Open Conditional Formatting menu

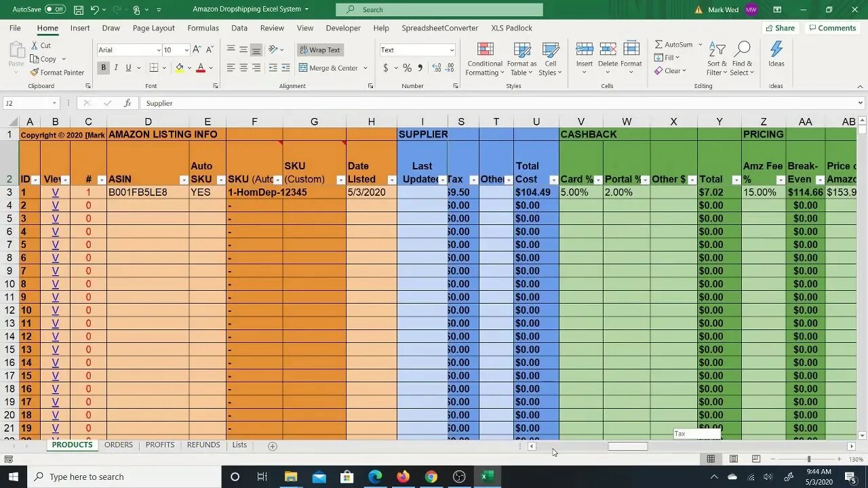[x=485, y=59]
